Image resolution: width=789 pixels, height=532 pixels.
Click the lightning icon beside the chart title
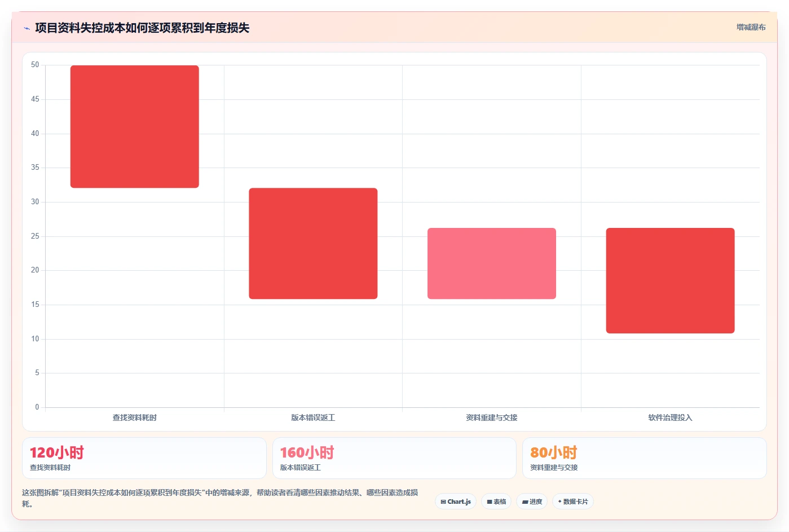click(x=27, y=28)
